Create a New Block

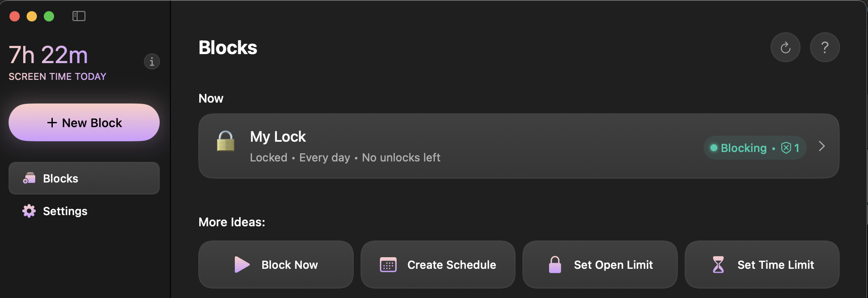tap(84, 122)
